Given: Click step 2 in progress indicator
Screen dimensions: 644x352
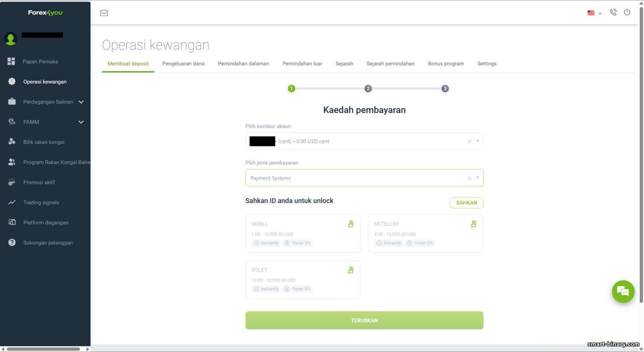Looking at the screenshot, I should (368, 88).
